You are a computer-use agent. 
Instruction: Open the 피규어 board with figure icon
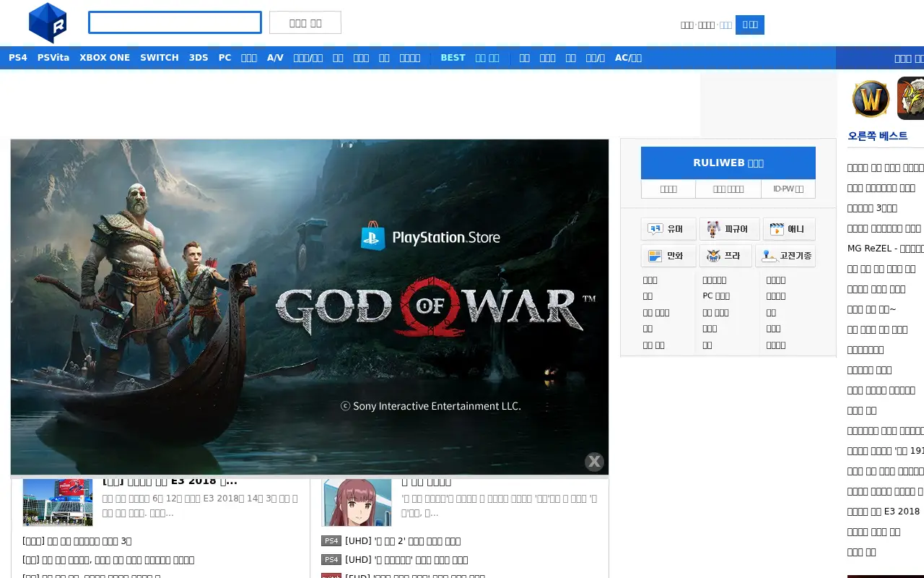click(729, 229)
